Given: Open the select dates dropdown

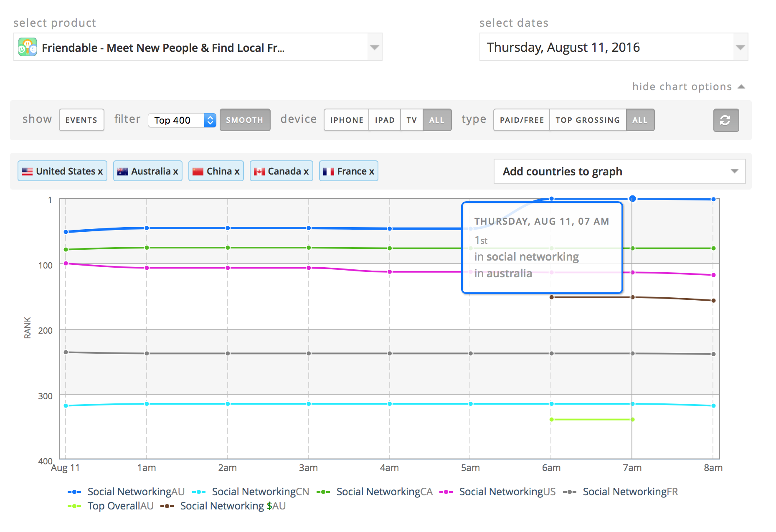Looking at the screenshot, I should (x=614, y=47).
